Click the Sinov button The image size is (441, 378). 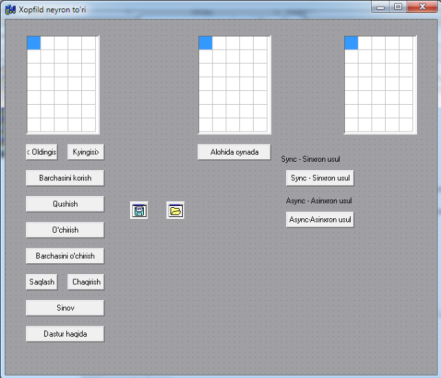point(65,308)
